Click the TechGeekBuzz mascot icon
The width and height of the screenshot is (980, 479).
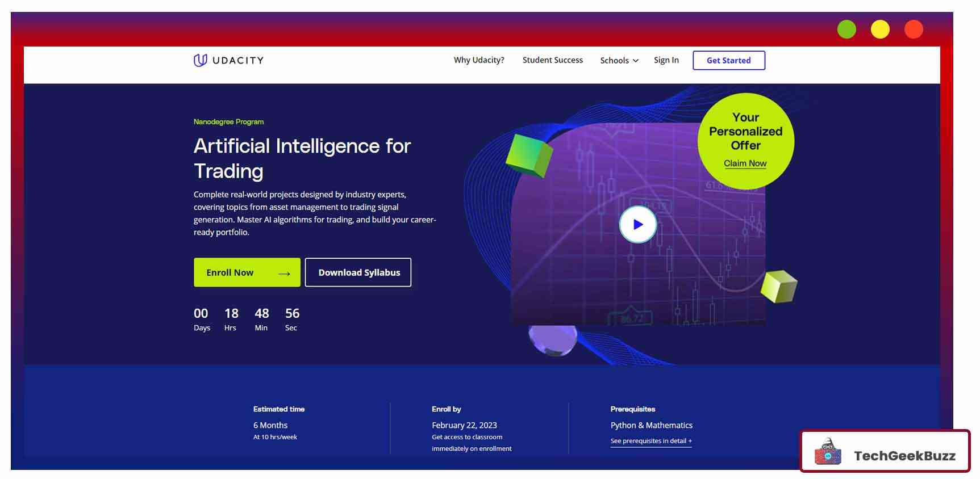828,452
